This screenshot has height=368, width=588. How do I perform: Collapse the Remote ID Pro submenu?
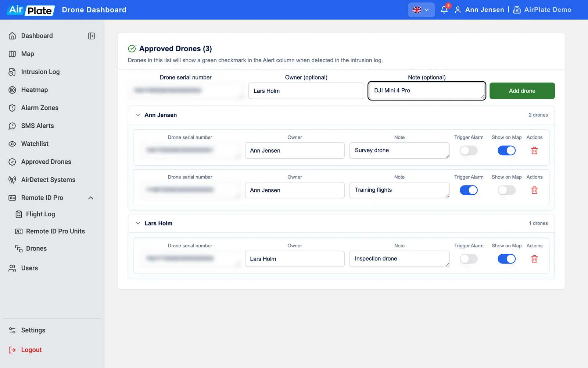[91, 198]
